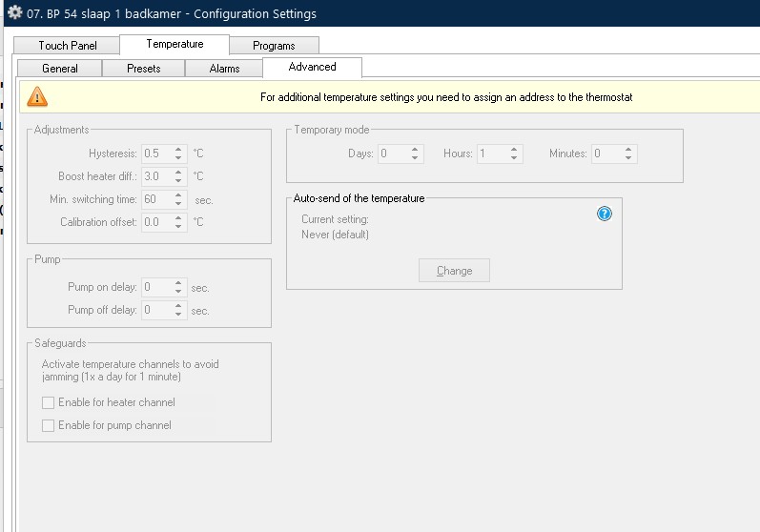
Task: Decrease the Pump off delay value
Action: (178, 314)
